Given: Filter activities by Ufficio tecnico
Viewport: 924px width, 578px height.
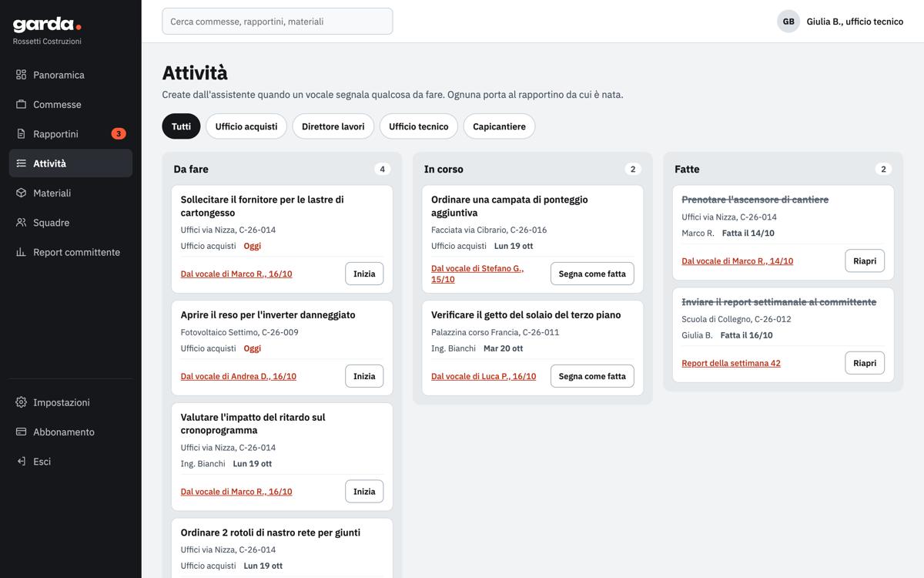Looking at the screenshot, I should click(x=419, y=126).
